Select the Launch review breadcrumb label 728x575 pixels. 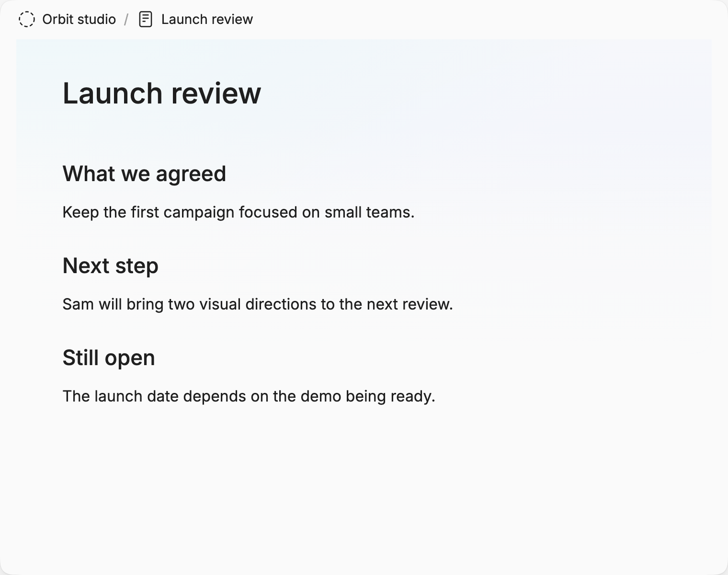pyautogui.click(x=207, y=19)
